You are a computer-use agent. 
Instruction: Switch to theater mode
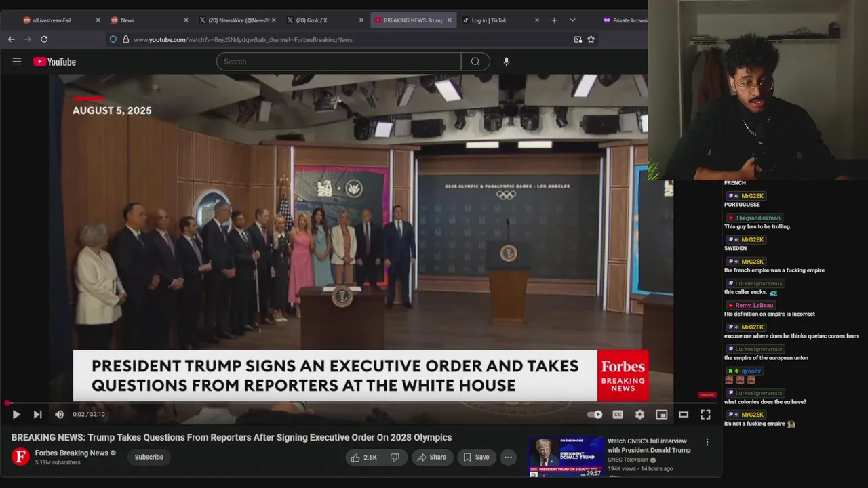point(684,414)
